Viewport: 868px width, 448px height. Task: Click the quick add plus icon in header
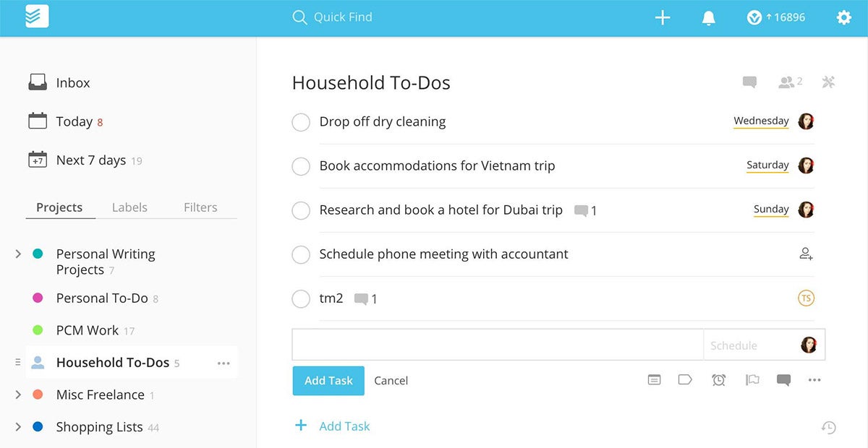coord(663,18)
